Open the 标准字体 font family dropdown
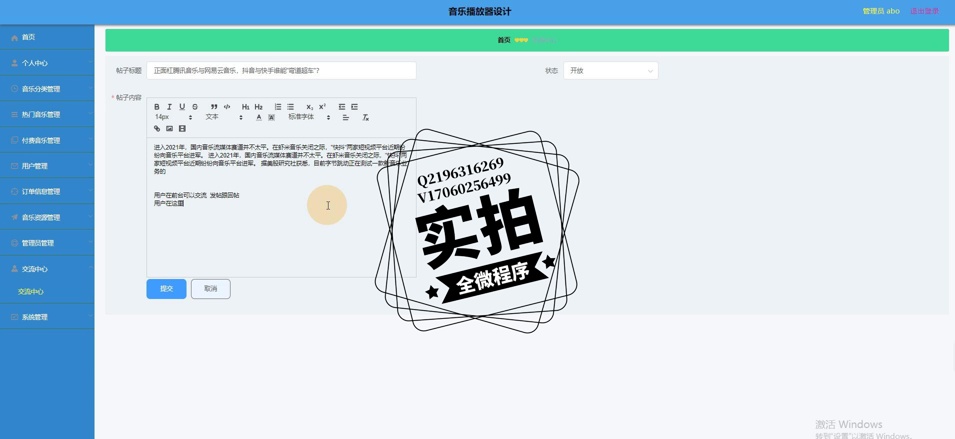Screen dimensions: 955x439 pos(309,118)
